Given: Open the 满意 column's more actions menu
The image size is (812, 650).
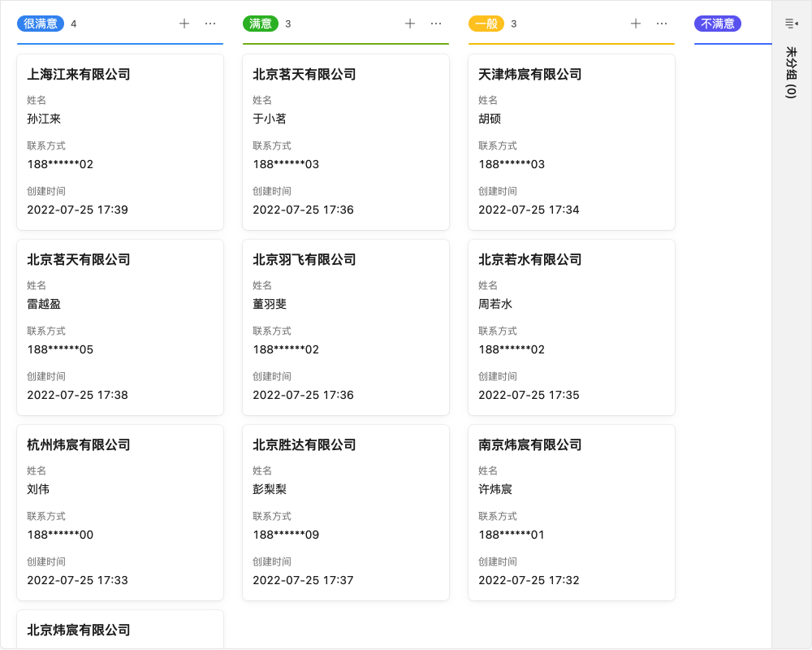Looking at the screenshot, I should 436,24.
